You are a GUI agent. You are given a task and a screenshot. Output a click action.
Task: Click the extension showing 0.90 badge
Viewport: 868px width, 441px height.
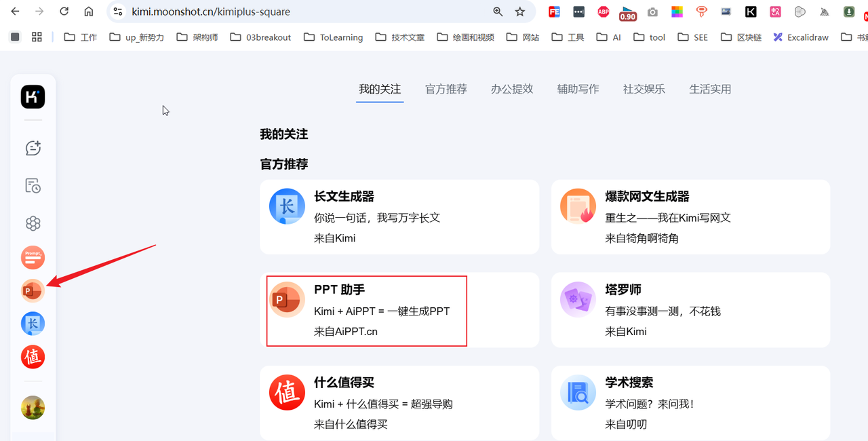[628, 12]
